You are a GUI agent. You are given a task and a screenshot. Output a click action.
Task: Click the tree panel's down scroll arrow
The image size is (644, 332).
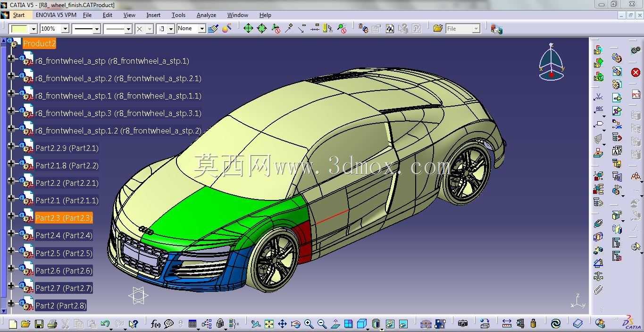coord(4,311)
